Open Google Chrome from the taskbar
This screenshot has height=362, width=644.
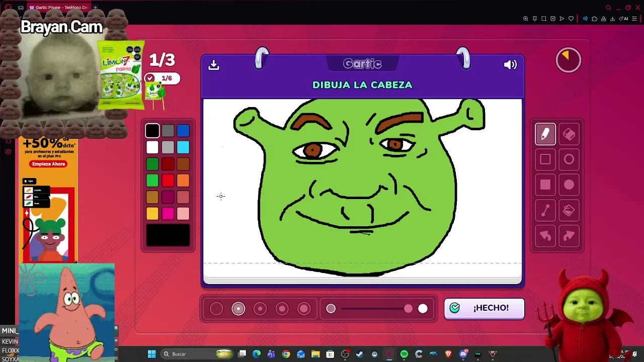[x=286, y=354]
